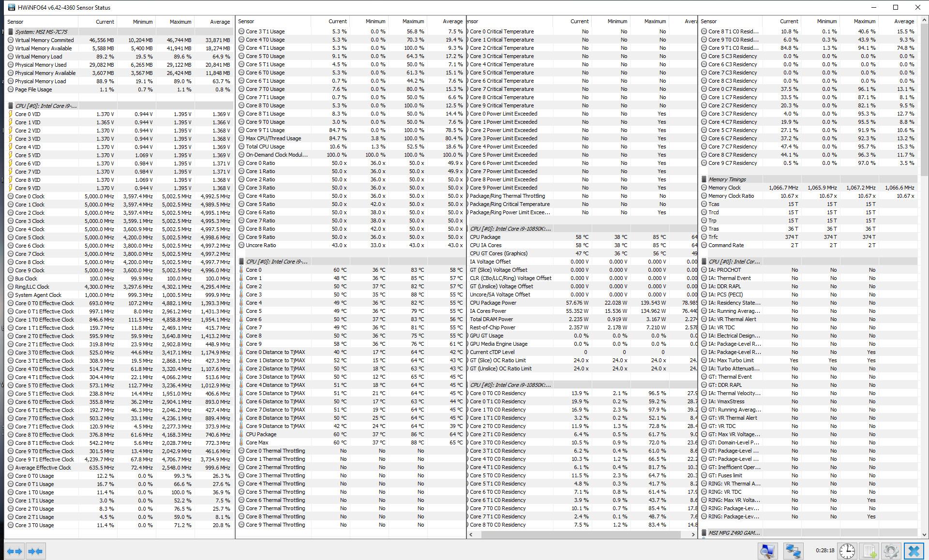This screenshot has width=929, height=560.
Task: Click down arrow of vertical scrollbar
Action: 924,534
